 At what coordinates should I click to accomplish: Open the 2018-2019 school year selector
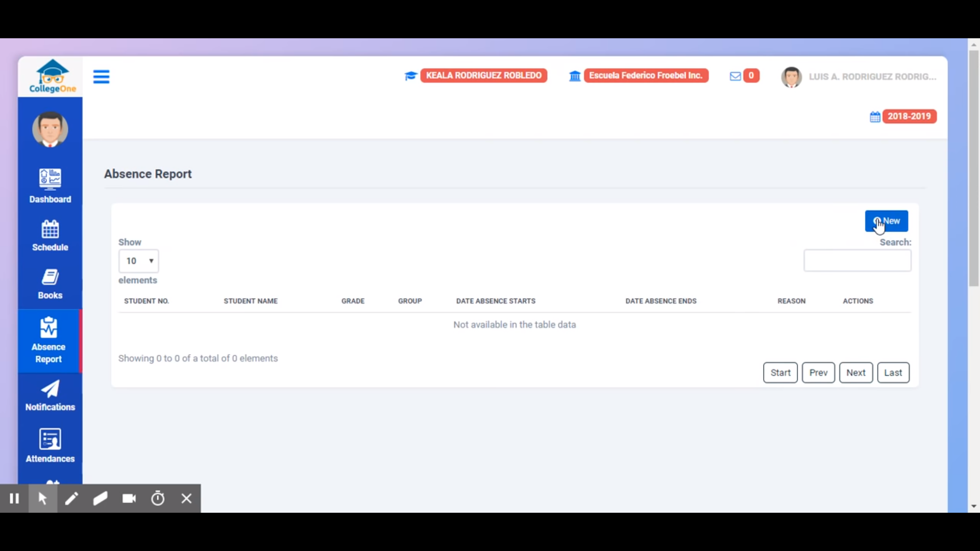click(909, 116)
